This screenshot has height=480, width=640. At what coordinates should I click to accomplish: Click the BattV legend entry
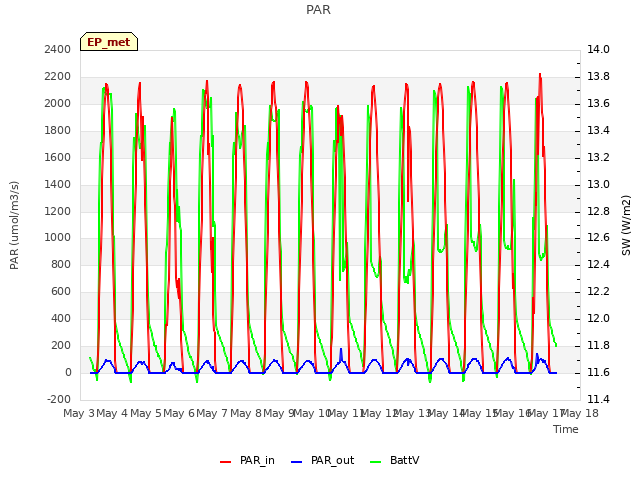(x=394, y=460)
